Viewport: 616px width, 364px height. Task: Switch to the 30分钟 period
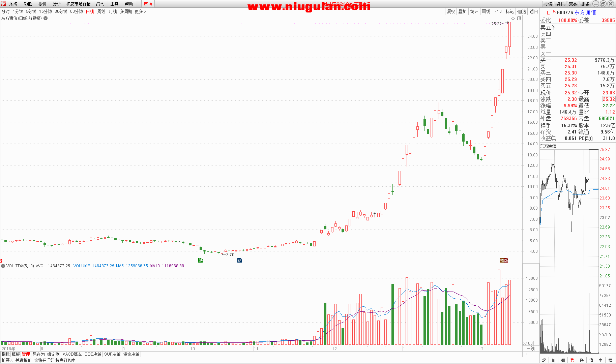point(61,11)
